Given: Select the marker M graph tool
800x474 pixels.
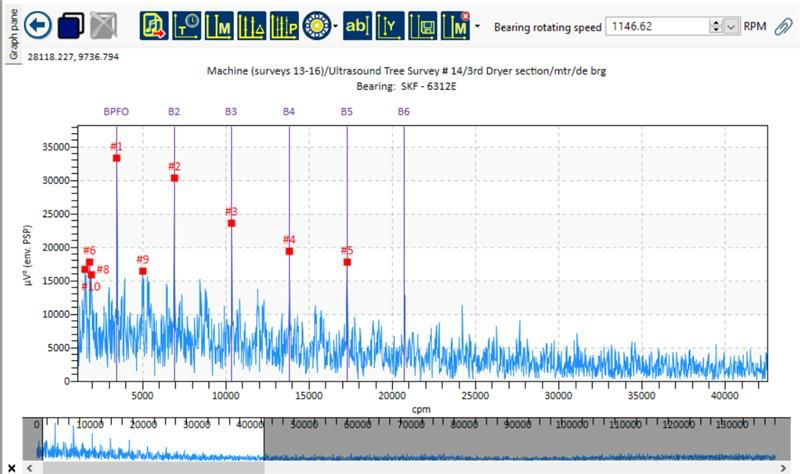Looking at the screenshot, I should click(x=219, y=26).
